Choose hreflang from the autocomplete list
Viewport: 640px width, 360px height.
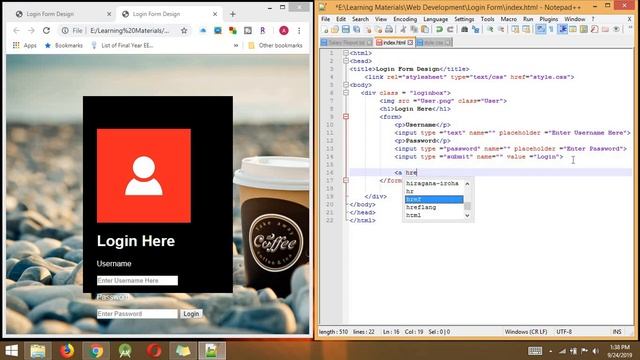[434, 207]
